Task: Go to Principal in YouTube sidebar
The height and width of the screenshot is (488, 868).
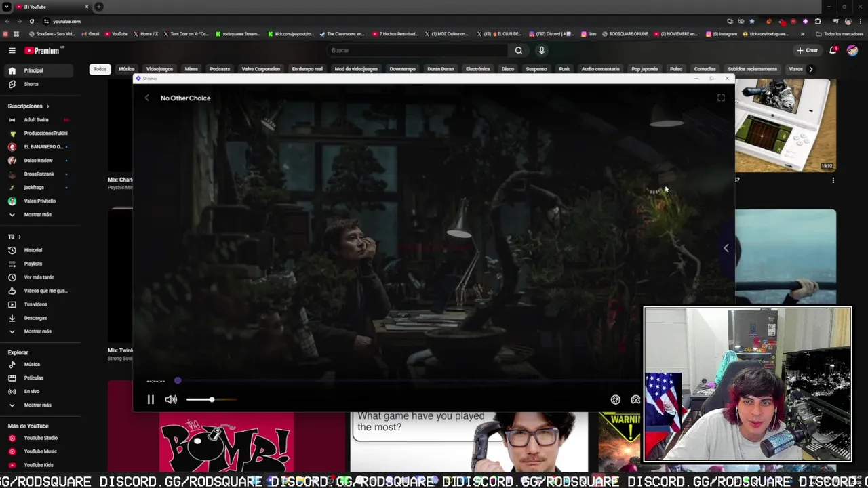Action: [x=41, y=70]
